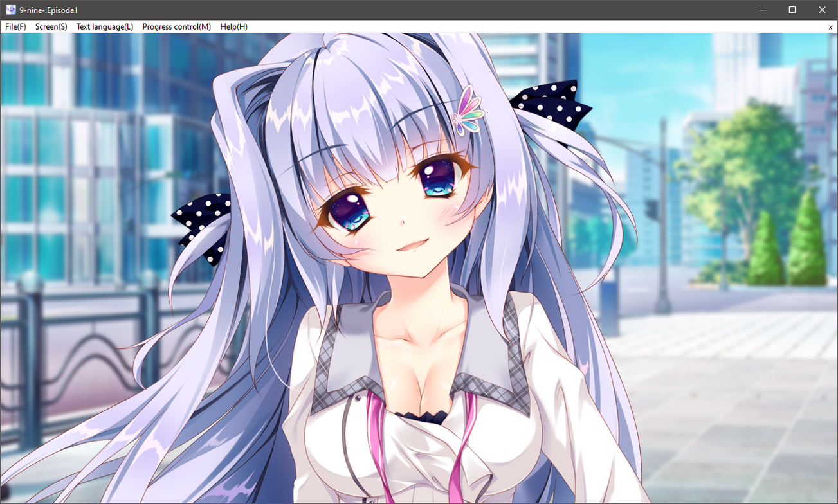Close the 9-nine-:Episode1 window
The image size is (838, 504).
(822, 10)
